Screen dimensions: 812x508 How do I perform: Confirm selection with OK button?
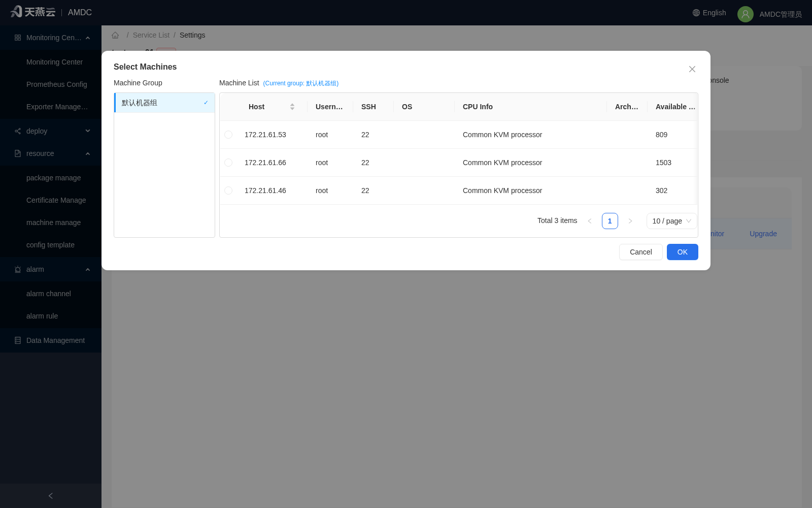[683, 252]
